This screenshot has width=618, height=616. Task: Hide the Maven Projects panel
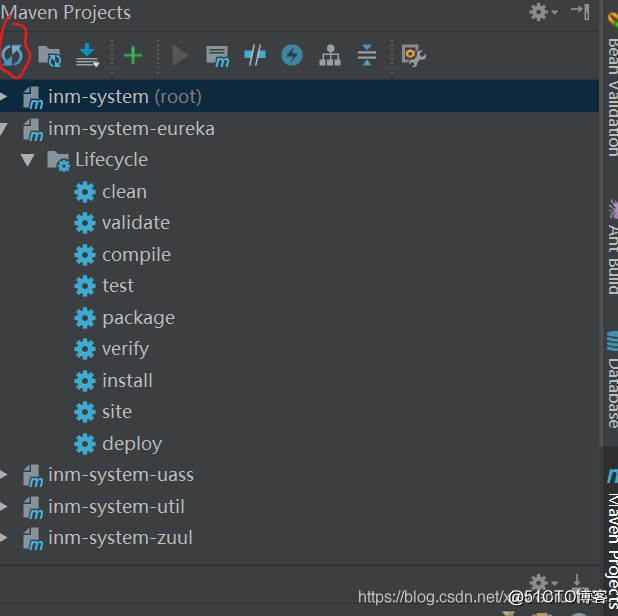click(x=580, y=12)
